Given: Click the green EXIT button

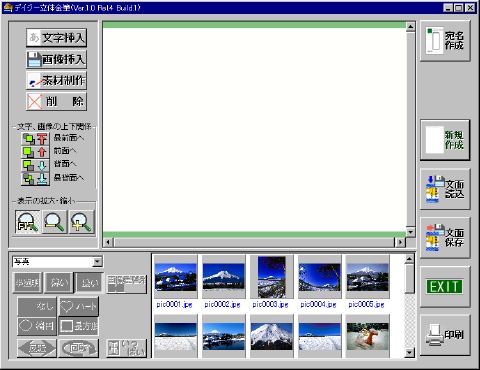Looking at the screenshot, I should pos(445,287).
